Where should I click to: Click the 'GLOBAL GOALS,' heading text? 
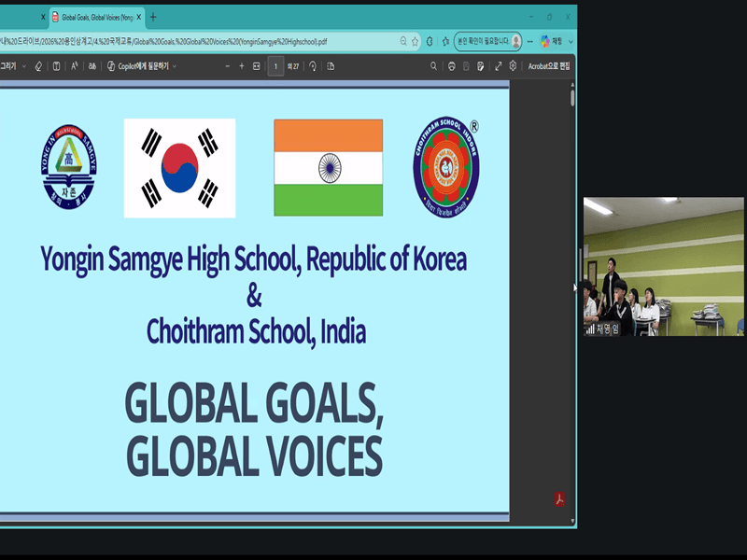[x=254, y=402]
